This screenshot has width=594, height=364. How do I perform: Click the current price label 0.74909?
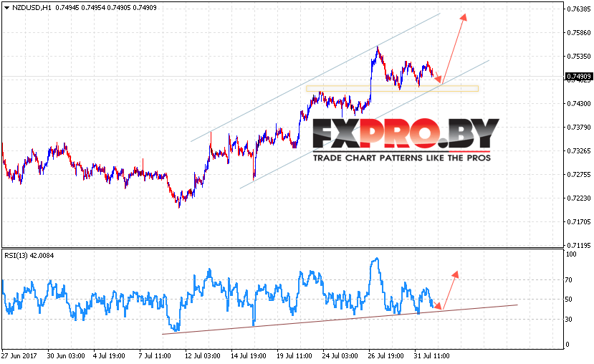coord(579,77)
